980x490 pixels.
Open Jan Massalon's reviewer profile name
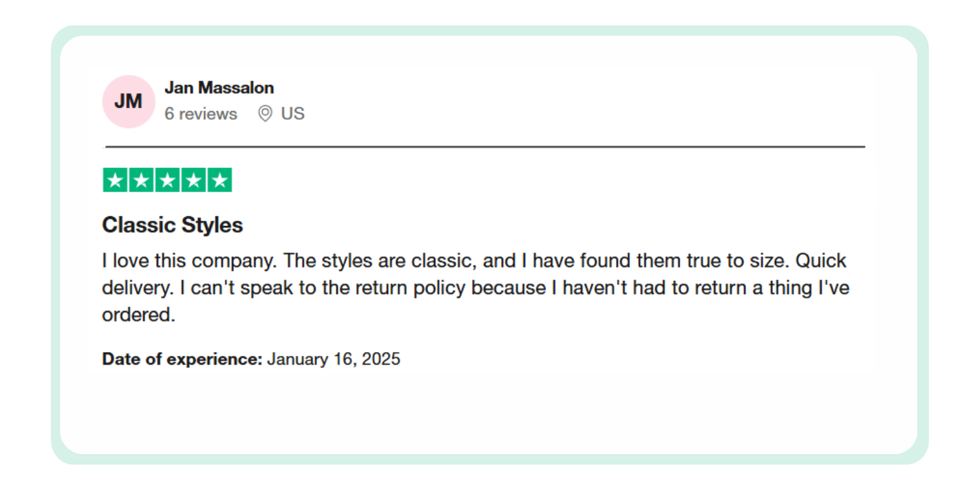(x=219, y=88)
